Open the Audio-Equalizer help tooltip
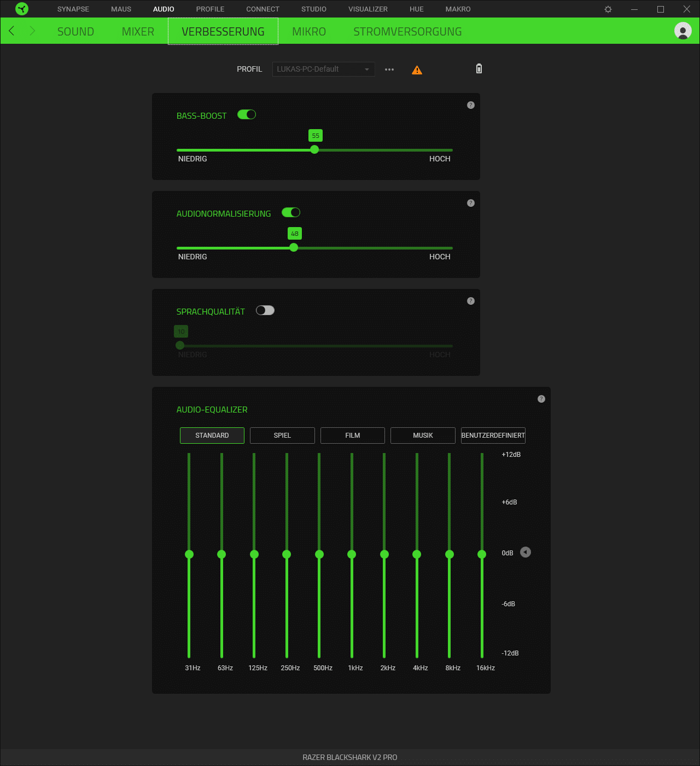This screenshot has width=700, height=766. (x=541, y=399)
